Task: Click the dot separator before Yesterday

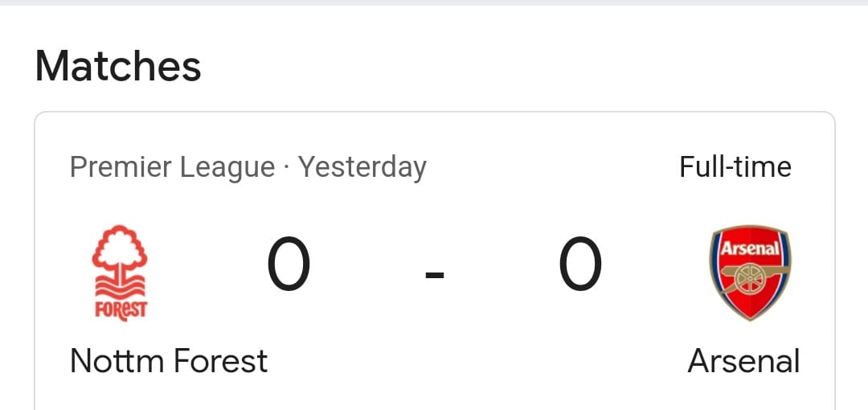Action: 287,168
